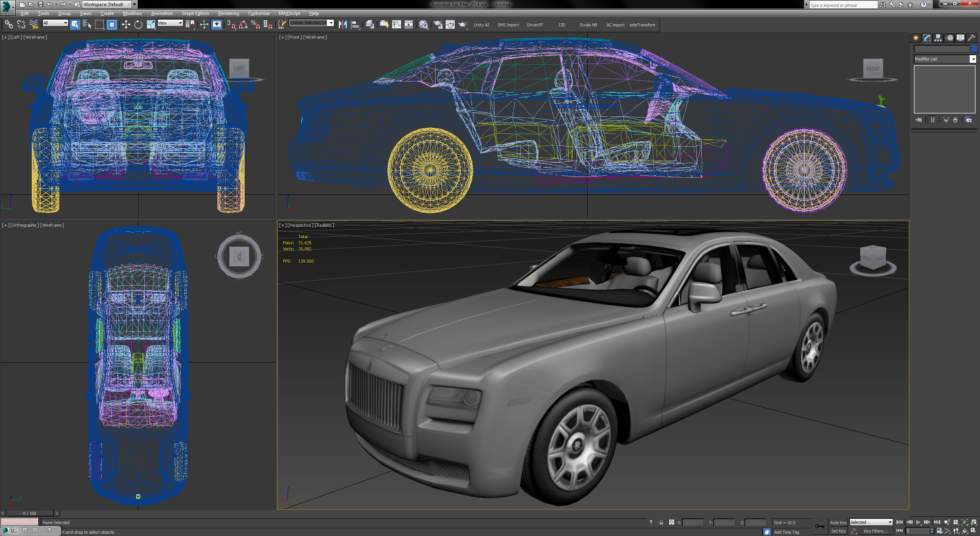Open the Selected key filter dropdown
980x536 pixels.
point(871,522)
